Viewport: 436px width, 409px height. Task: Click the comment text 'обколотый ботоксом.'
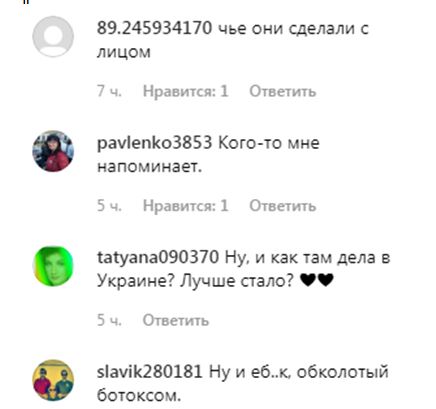[243, 384]
